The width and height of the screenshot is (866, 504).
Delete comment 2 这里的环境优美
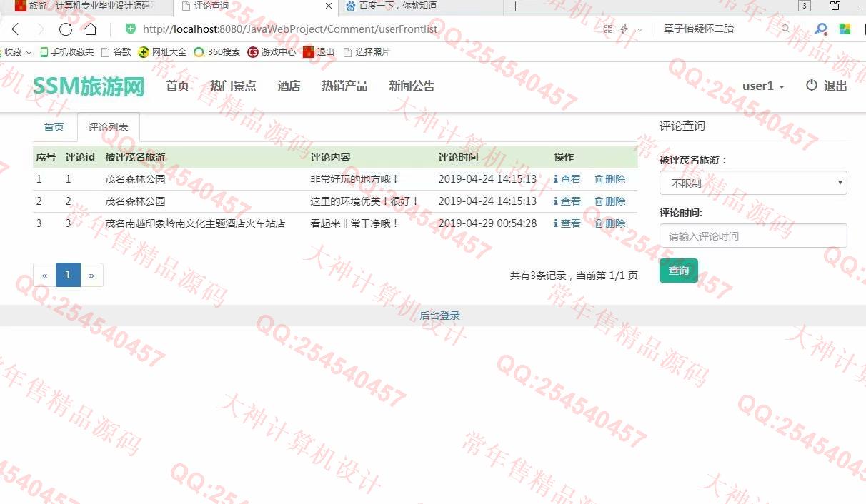tap(610, 201)
